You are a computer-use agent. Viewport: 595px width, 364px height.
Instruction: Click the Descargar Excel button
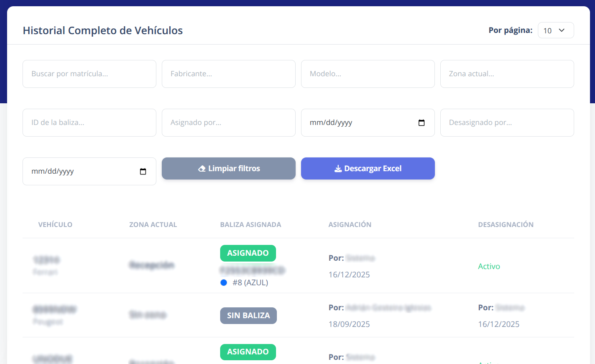tap(368, 168)
